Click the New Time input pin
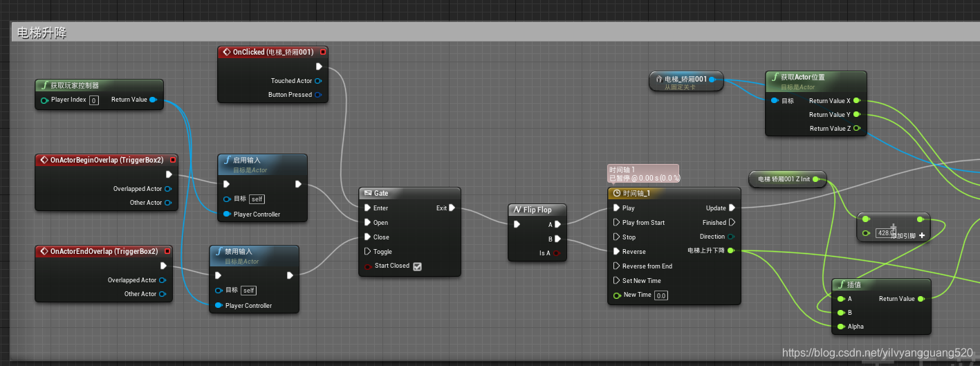 pyautogui.click(x=616, y=295)
